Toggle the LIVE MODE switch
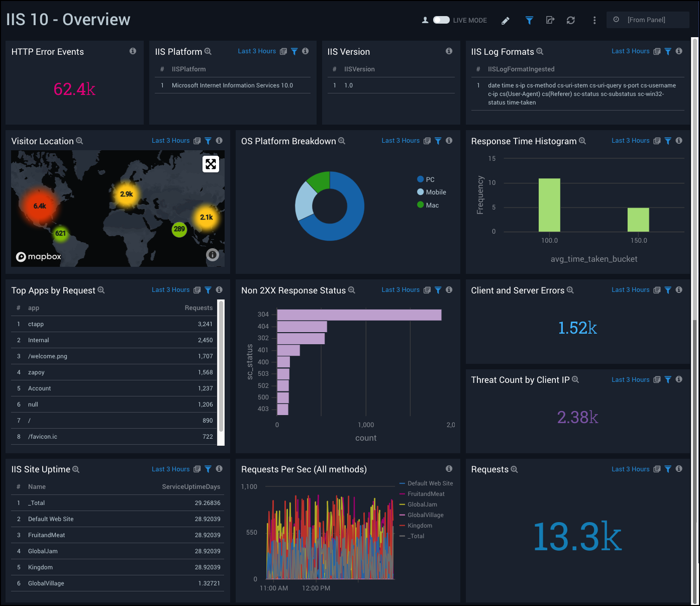700x606 pixels. (x=441, y=20)
